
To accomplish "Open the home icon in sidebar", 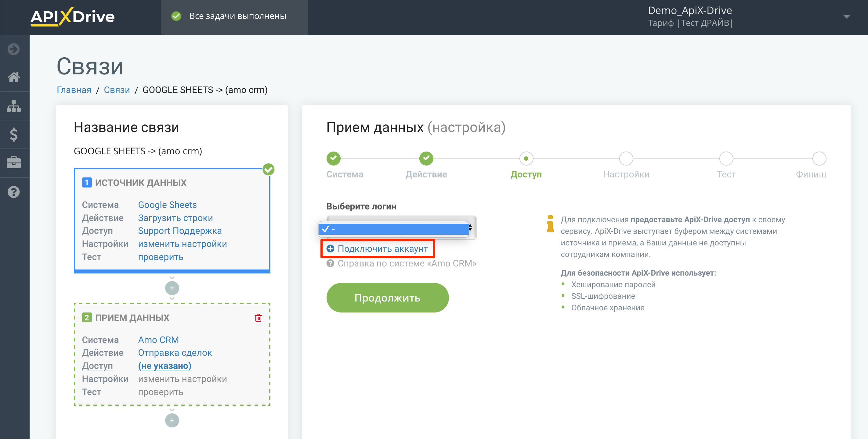I will click(14, 77).
